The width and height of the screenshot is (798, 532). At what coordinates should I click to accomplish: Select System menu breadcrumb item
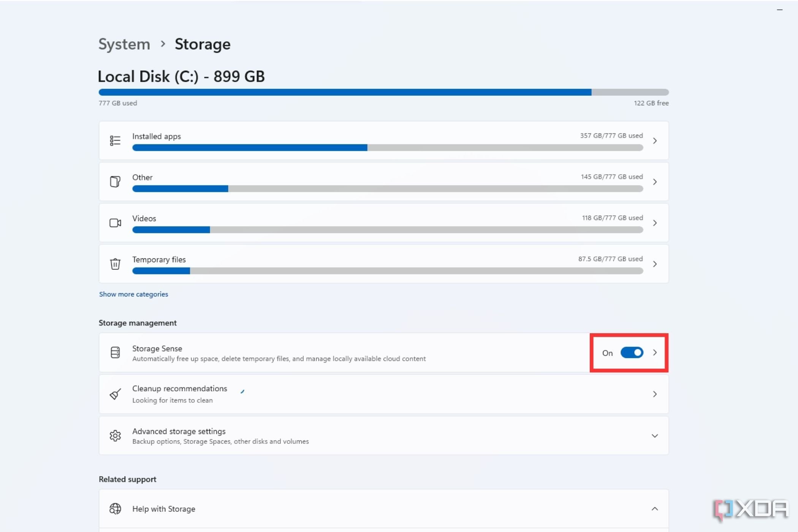[123, 44]
